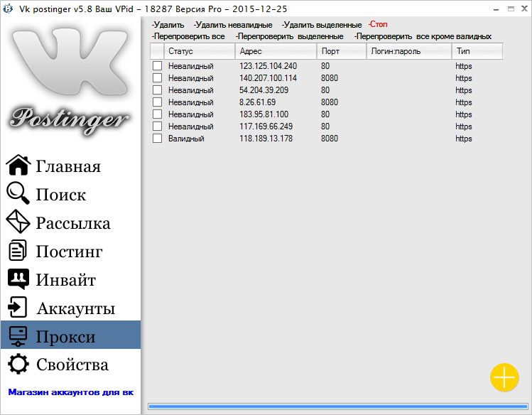Open the Аккаунты section
Image resolution: width=532 pixels, height=415 pixels.
[x=76, y=308]
